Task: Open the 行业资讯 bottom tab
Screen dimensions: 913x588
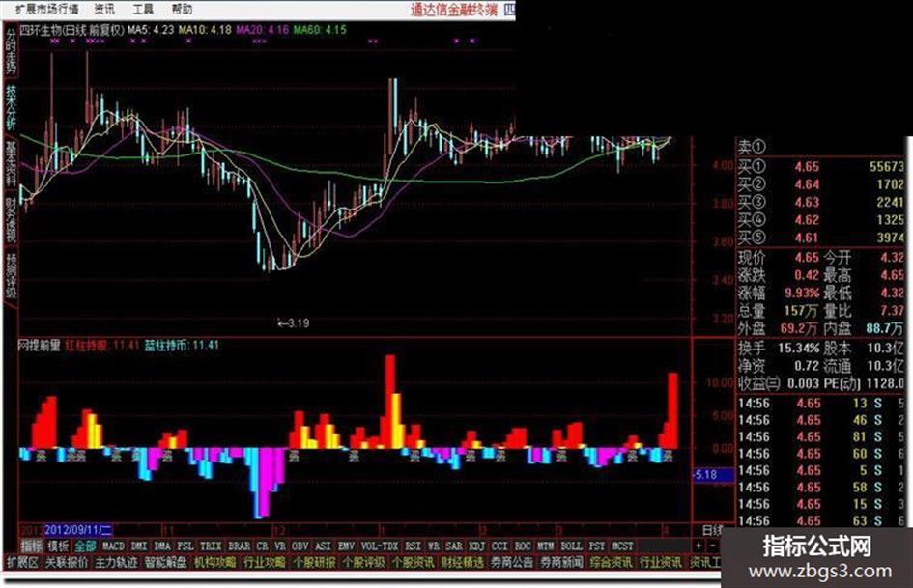Action: coord(661,562)
